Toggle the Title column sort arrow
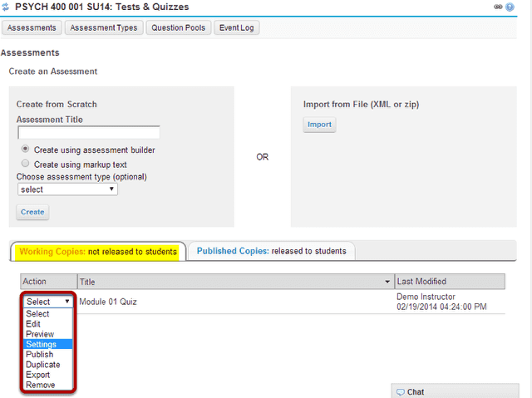Image resolution: width=532 pixels, height=398 pixels. pos(387,282)
